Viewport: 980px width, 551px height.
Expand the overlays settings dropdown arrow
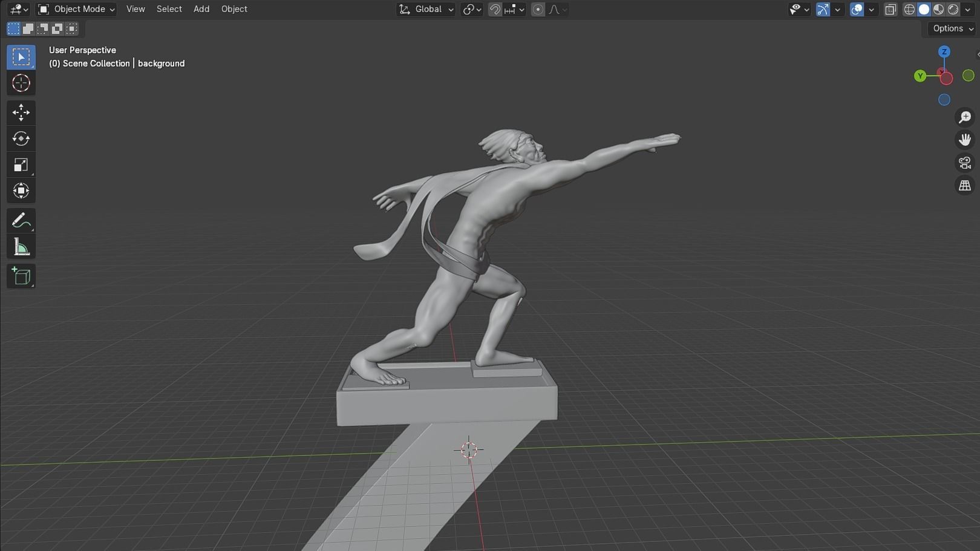[872, 9]
